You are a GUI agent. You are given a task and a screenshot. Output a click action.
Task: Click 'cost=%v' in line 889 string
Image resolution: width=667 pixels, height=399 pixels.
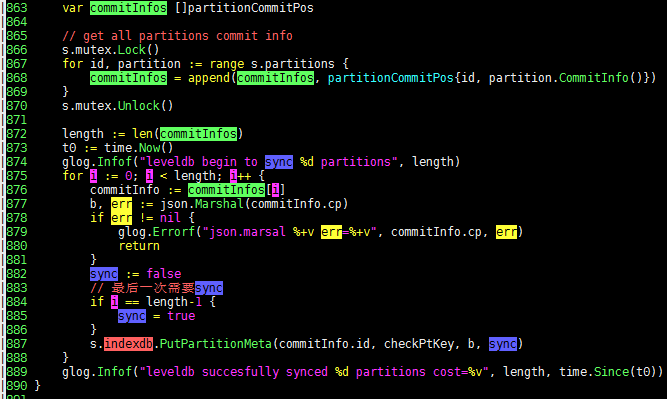(457, 372)
